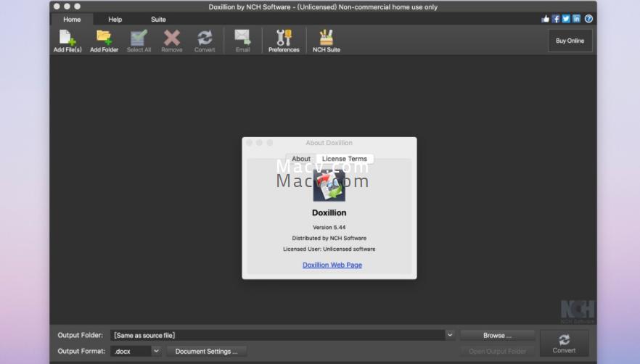Click the Open Output Folder button
Viewport: 640px width, 364px height.
(497, 352)
